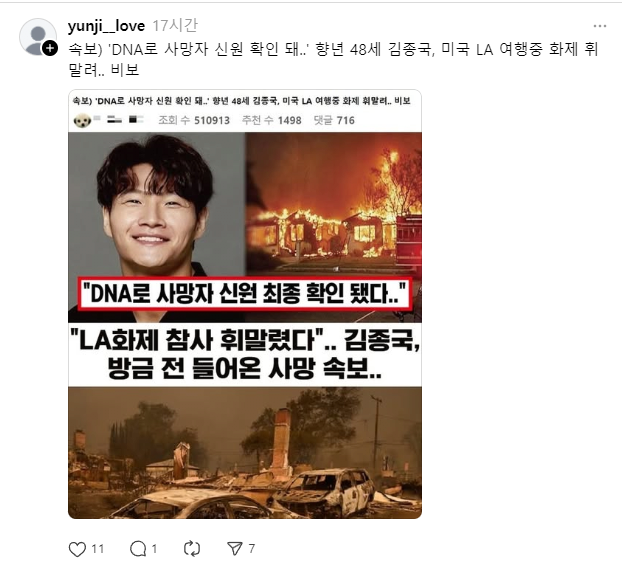Screen dimensions: 622x573
Task: Click the 조회 수 510913 view count
Action: (x=194, y=120)
